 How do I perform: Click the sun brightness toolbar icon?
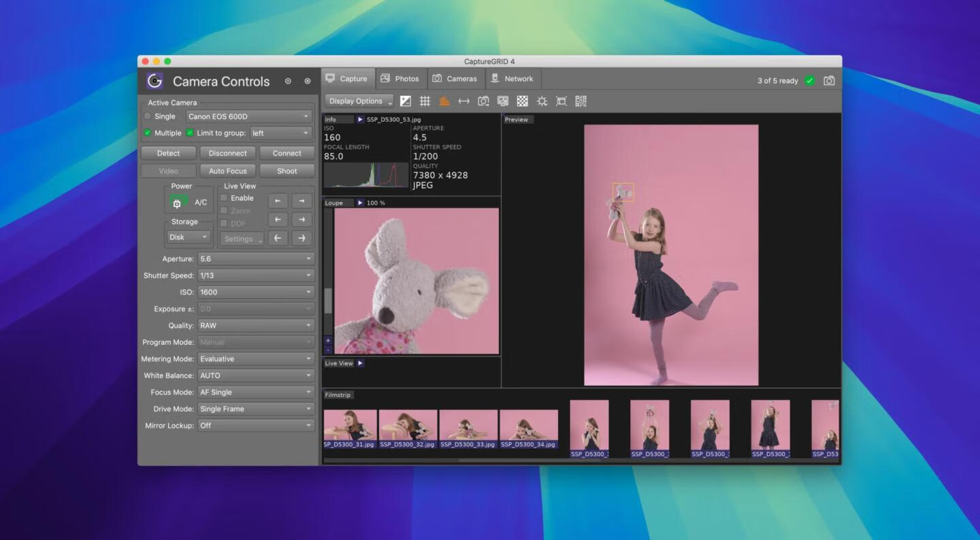(x=542, y=101)
